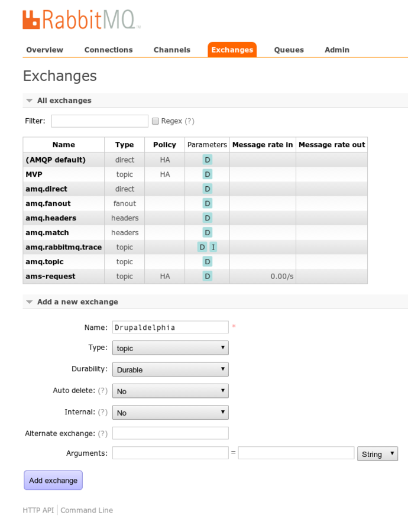Viewport: 408px width, 532px height.
Task: Click the D badge in amq.direct row
Action: point(207,189)
